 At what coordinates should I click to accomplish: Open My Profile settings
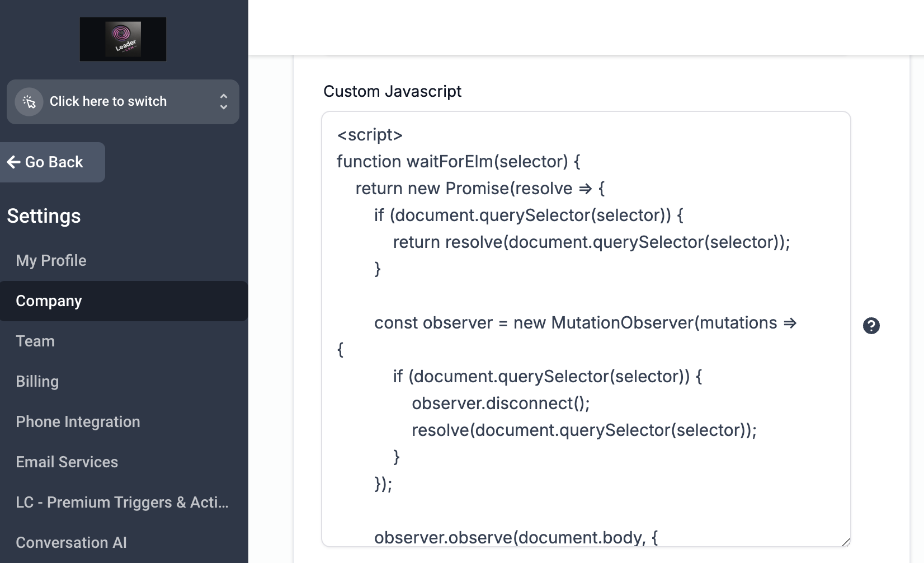(x=51, y=261)
